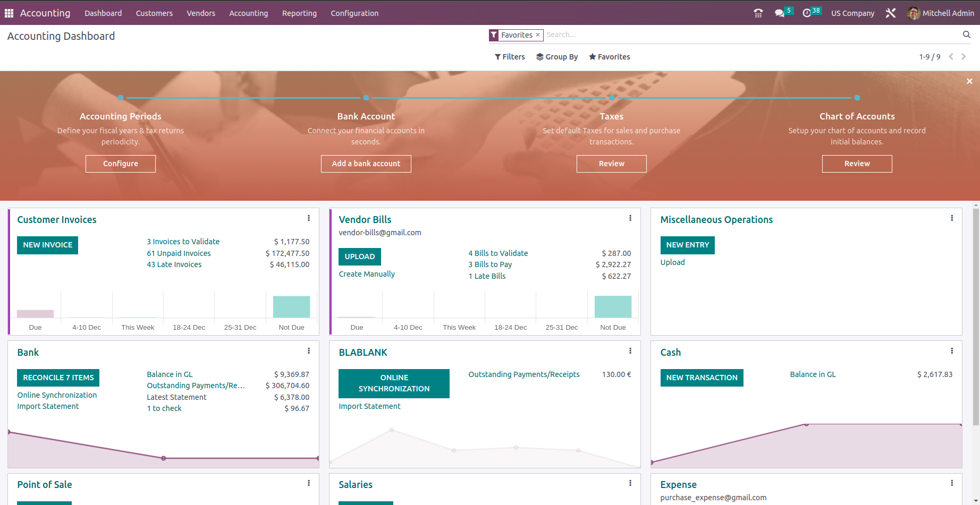Click the New Invoice button
The image size is (980, 505).
(47, 245)
